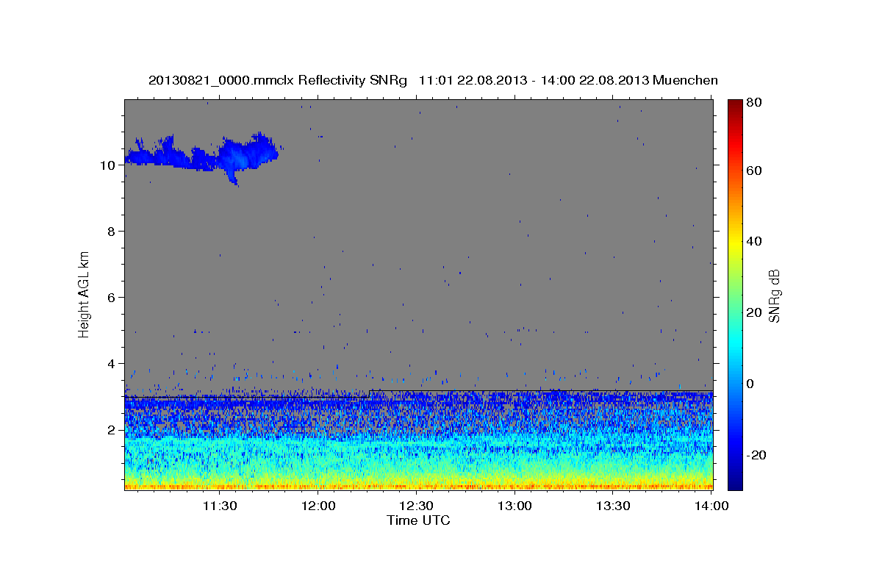Click the 13:00 time tick label
The height and width of the screenshot is (588, 882).
click(515, 506)
